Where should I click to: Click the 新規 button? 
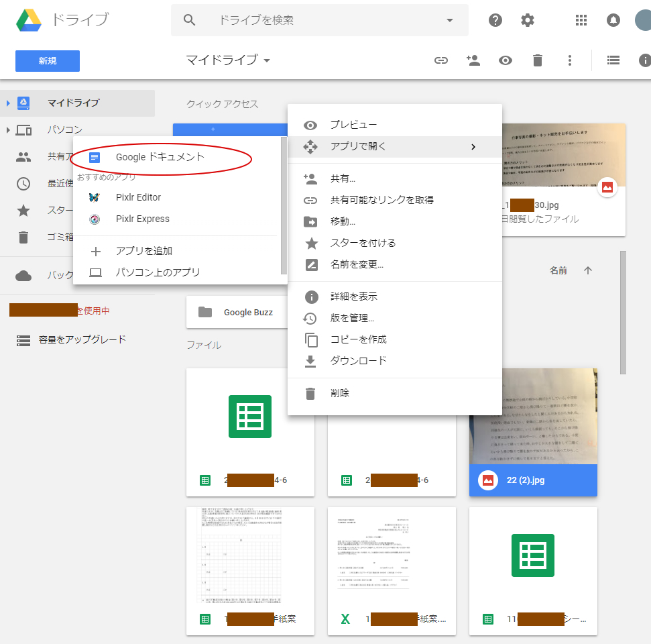click(x=48, y=60)
